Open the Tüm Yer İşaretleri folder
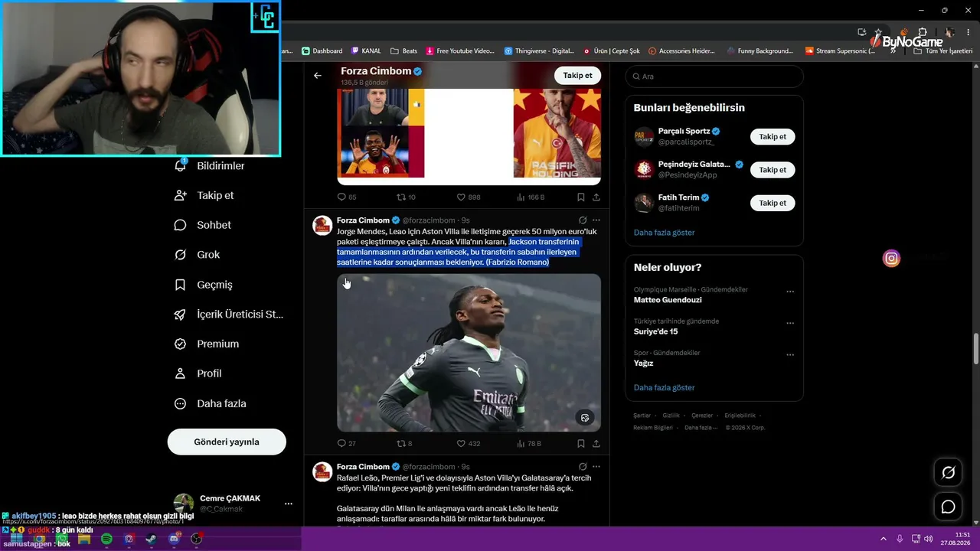 coord(943,51)
